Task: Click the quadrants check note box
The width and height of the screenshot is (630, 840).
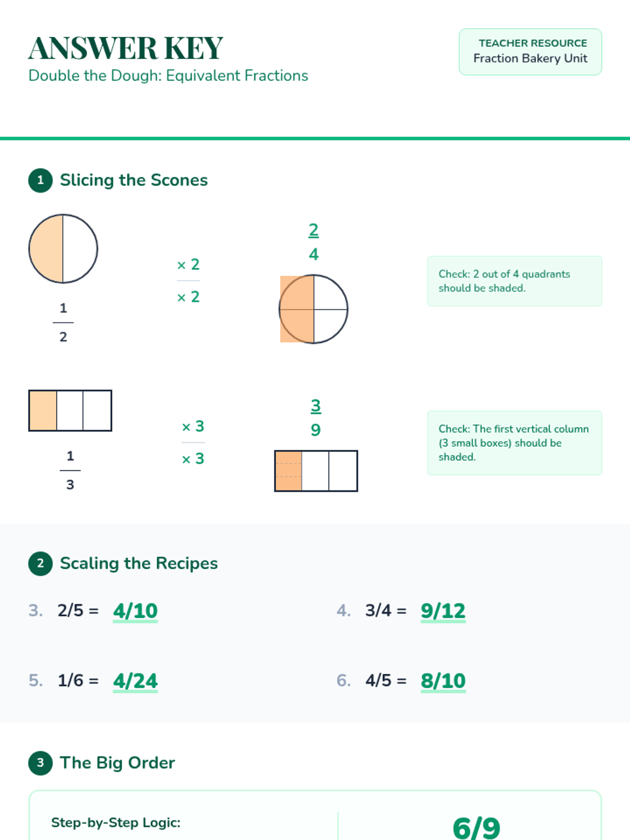Action: pos(514,281)
